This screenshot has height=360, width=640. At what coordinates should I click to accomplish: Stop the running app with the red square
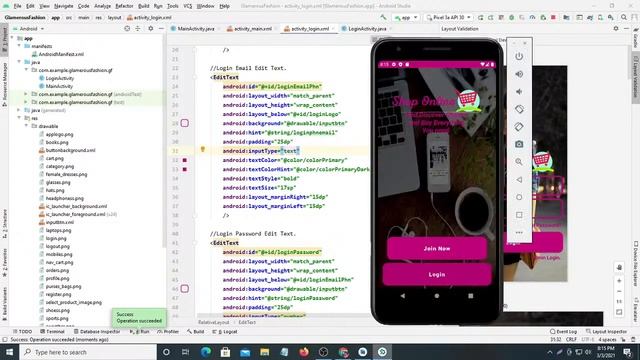click(553, 18)
